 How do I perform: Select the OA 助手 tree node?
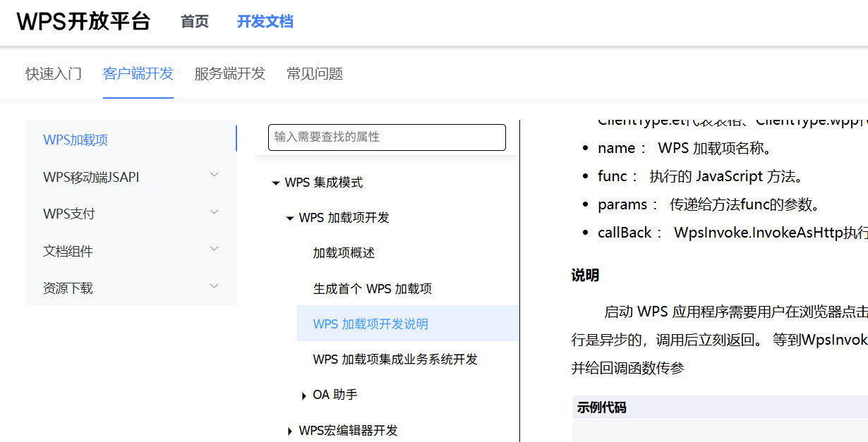click(335, 395)
